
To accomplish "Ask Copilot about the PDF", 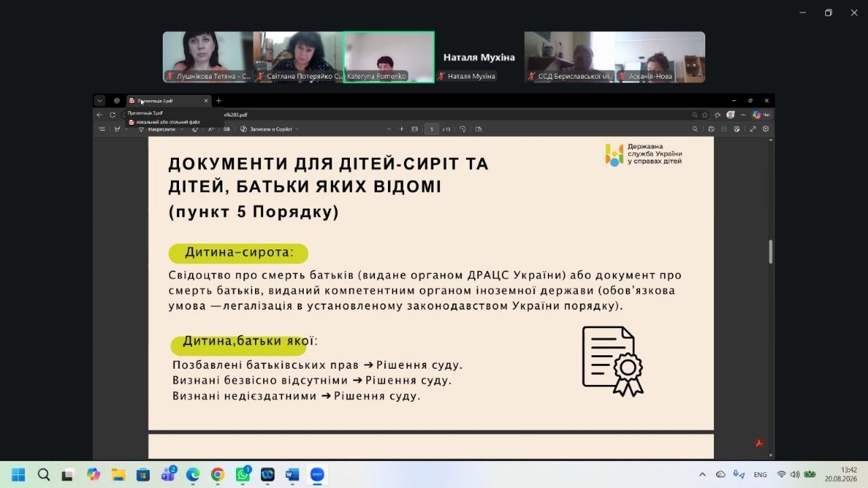I will (267, 129).
